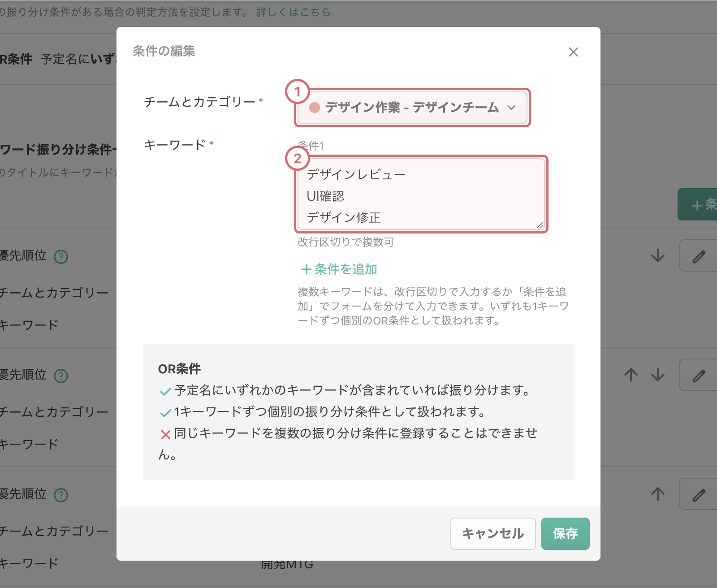
Task: Move the second condition up with arrow icon
Action: [x=630, y=375]
